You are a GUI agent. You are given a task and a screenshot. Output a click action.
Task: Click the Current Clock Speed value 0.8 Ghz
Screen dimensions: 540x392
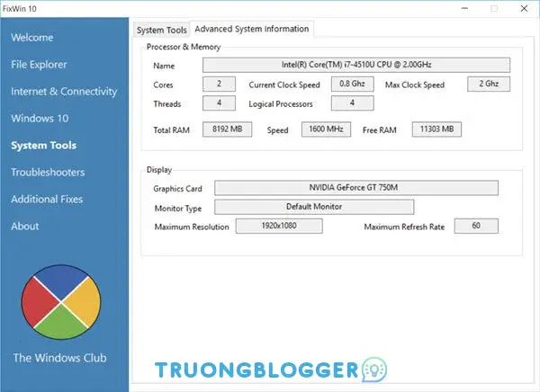pyautogui.click(x=352, y=84)
